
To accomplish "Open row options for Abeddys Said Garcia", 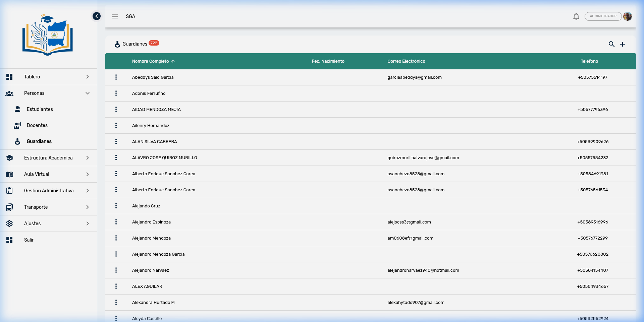I will tap(116, 77).
